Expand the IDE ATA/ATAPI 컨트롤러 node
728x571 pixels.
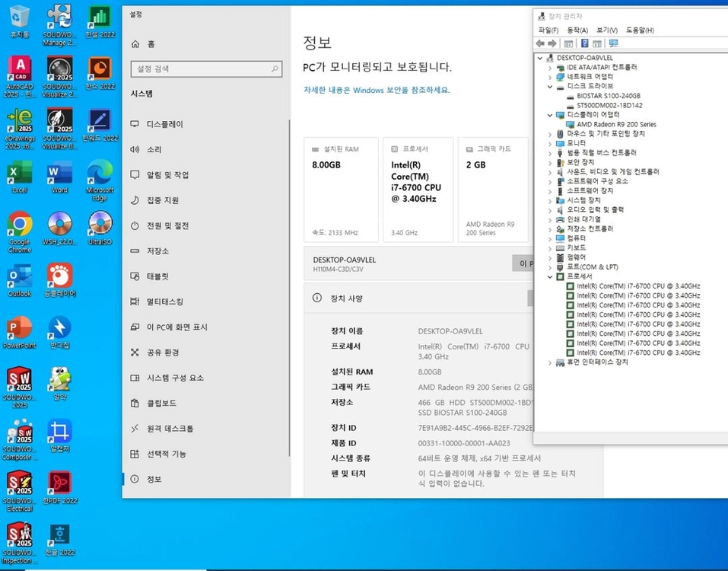pyautogui.click(x=550, y=67)
